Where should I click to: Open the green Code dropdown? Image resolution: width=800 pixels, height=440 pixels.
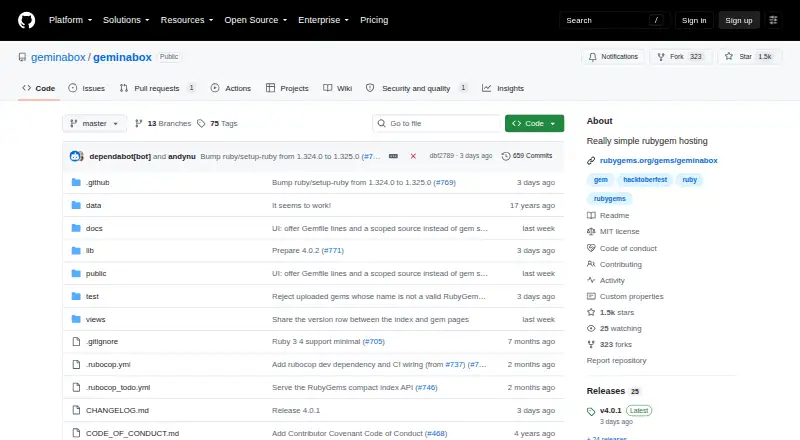(x=534, y=124)
